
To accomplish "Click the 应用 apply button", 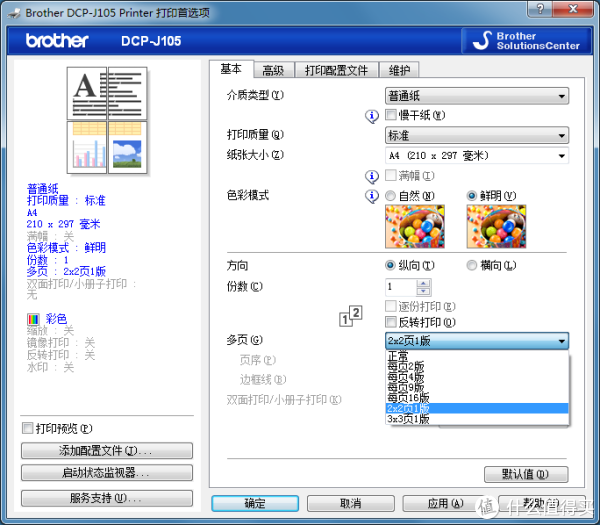I will click(x=446, y=503).
